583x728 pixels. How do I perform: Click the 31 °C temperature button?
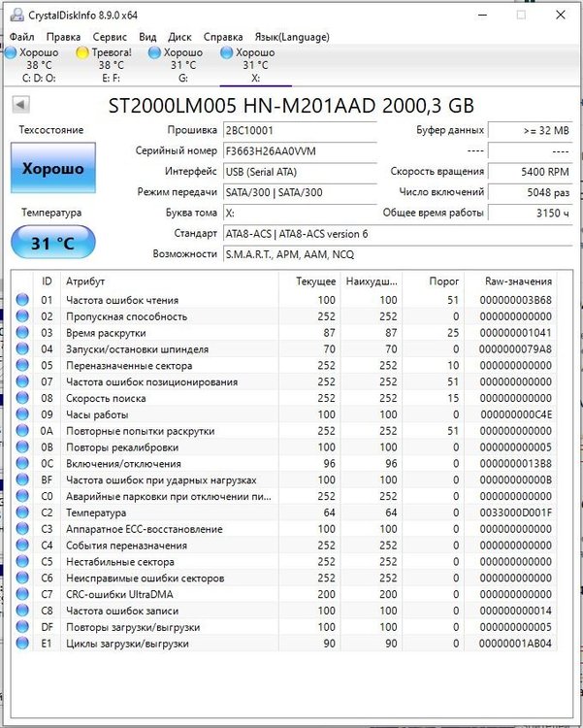tap(53, 242)
